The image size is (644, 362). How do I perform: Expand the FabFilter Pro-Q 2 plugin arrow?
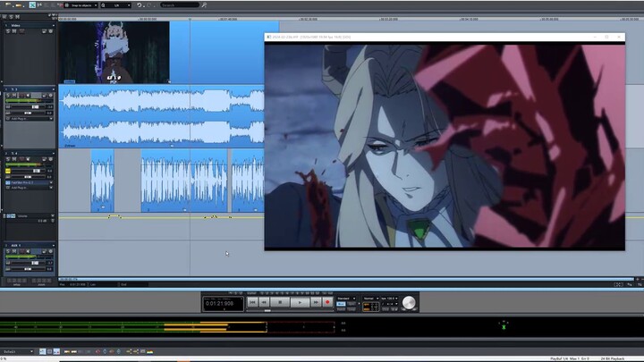coord(51,182)
